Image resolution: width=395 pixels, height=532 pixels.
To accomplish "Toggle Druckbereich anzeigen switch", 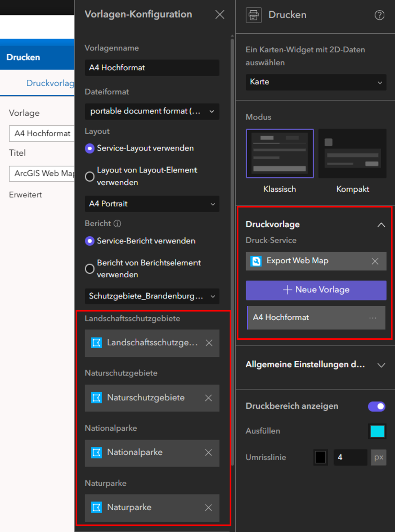I will (376, 406).
